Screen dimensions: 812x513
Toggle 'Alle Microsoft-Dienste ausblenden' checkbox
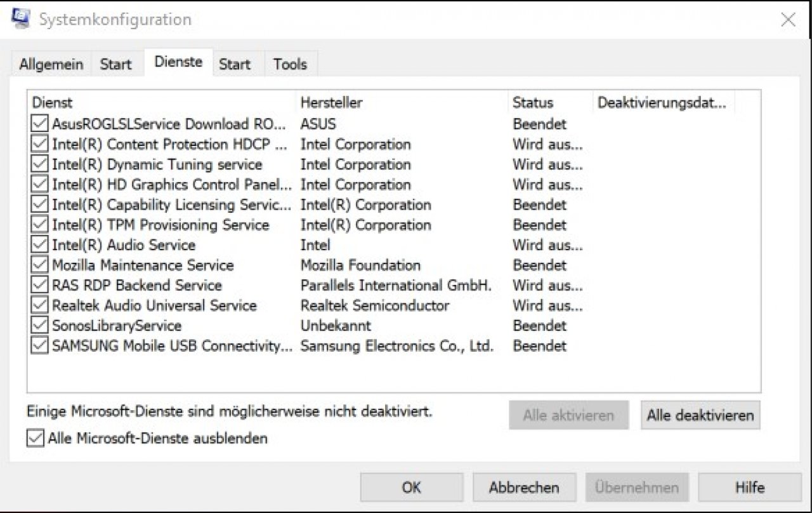(x=36, y=439)
